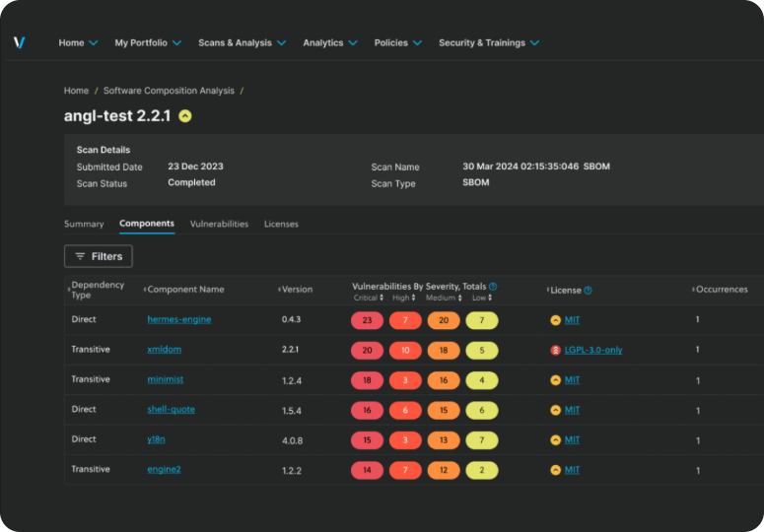Sort by Low severity
Image resolution: width=764 pixels, height=532 pixels.
pos(490,298)
